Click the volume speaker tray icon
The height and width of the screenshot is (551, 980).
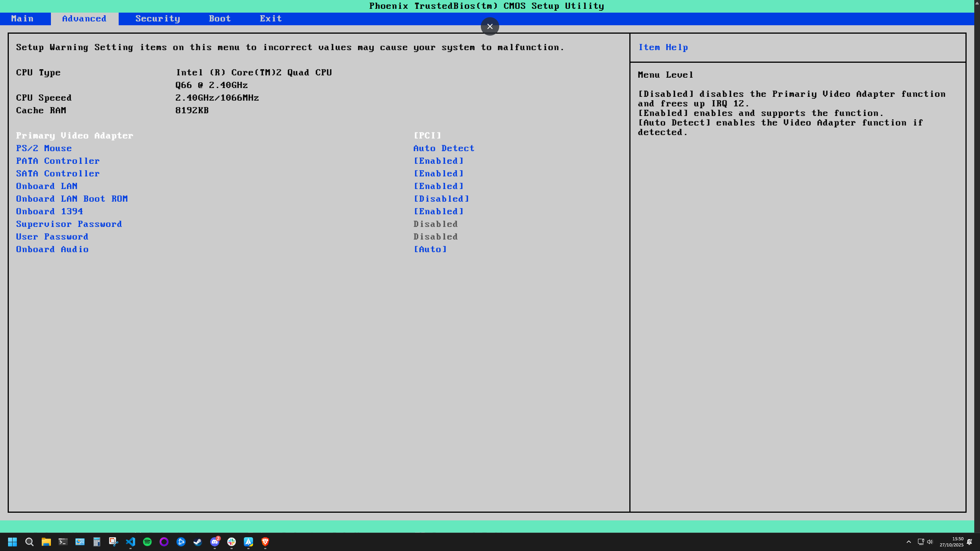[930, 542]
